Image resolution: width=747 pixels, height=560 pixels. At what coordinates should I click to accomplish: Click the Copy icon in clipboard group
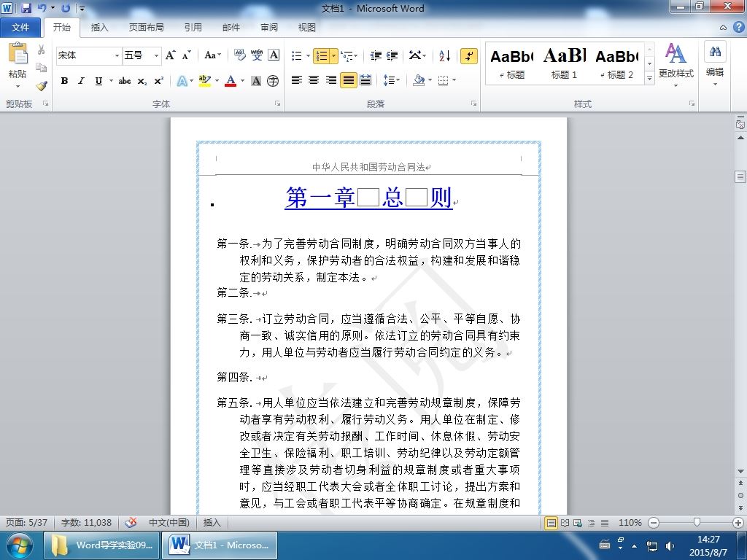pos(42,68)
